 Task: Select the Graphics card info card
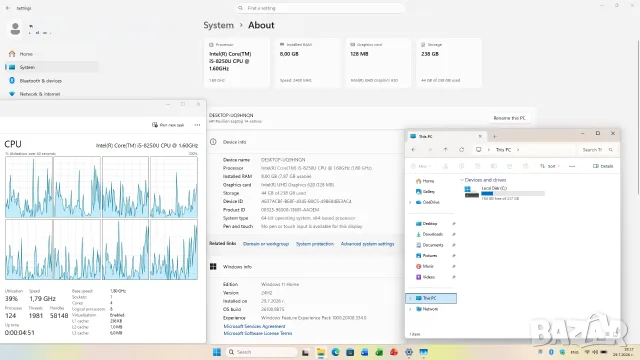click(x=378, y=62)
